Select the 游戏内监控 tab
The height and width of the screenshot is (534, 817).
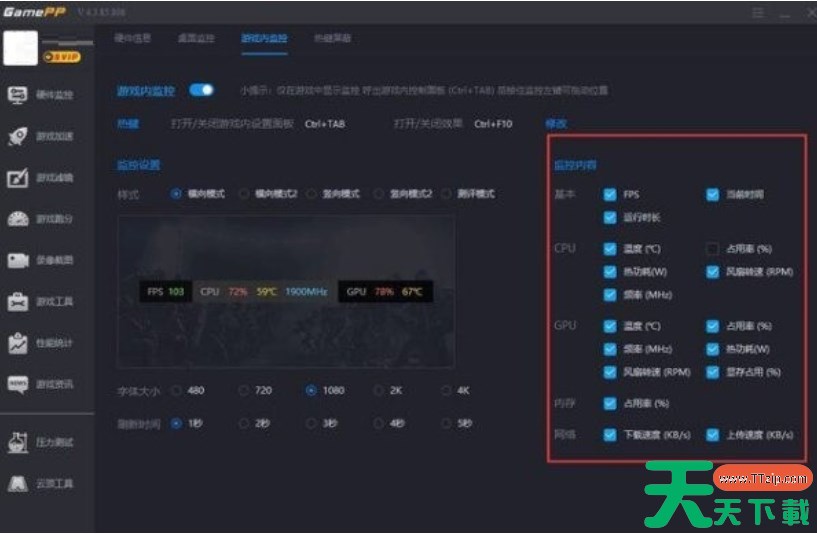pos(264,38)
